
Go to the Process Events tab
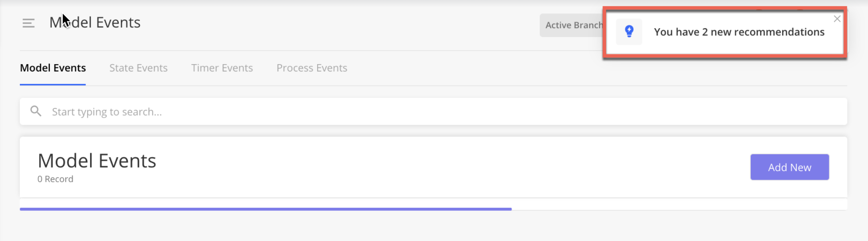pos(312,68)
